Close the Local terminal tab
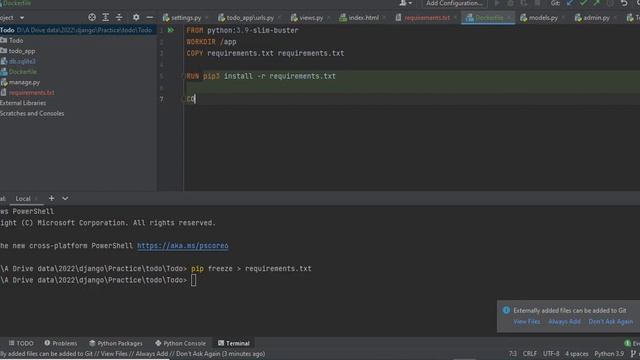640x360 pixels. coord(36,199)
